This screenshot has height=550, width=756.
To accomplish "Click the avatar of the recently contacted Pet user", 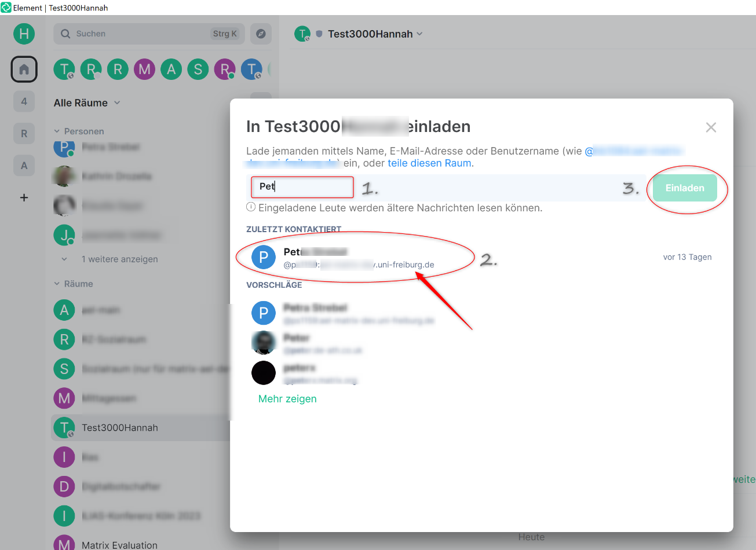I will click(x=264, y=257).
